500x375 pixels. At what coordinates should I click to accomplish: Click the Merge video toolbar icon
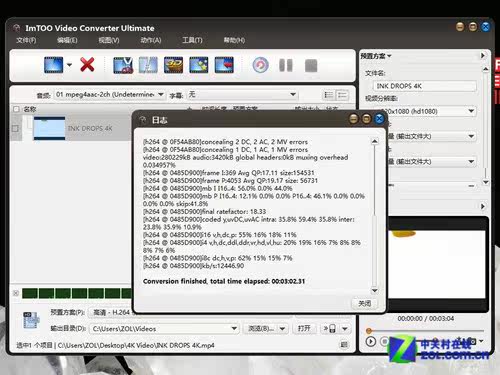148,65
